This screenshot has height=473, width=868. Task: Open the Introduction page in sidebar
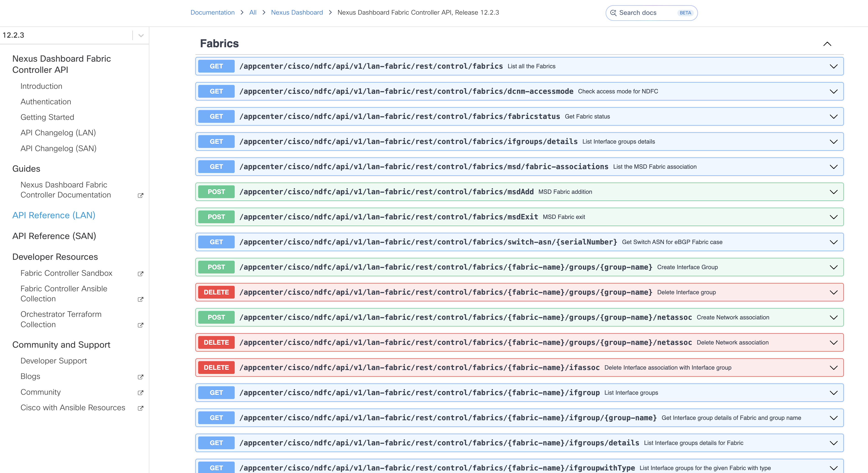42,86
